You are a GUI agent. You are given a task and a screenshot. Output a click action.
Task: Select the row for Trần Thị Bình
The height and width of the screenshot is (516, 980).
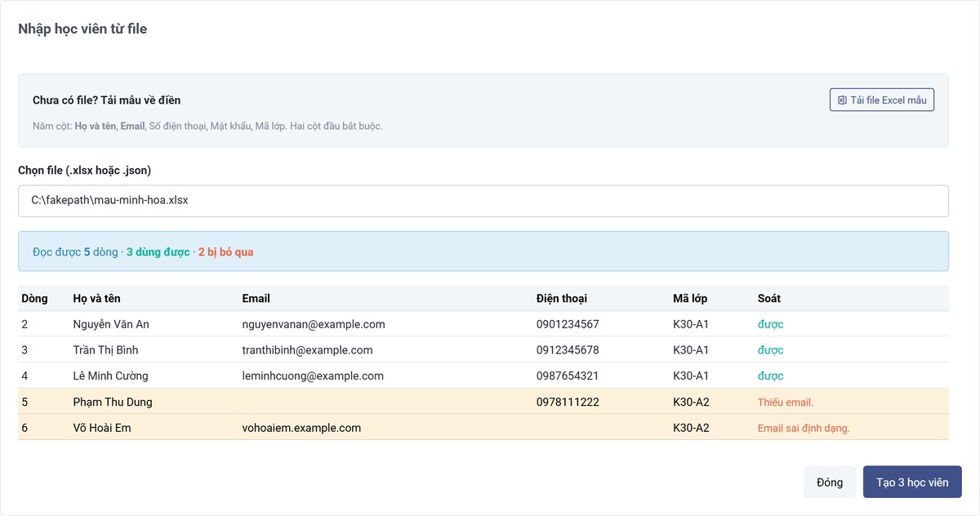point(483,350)
